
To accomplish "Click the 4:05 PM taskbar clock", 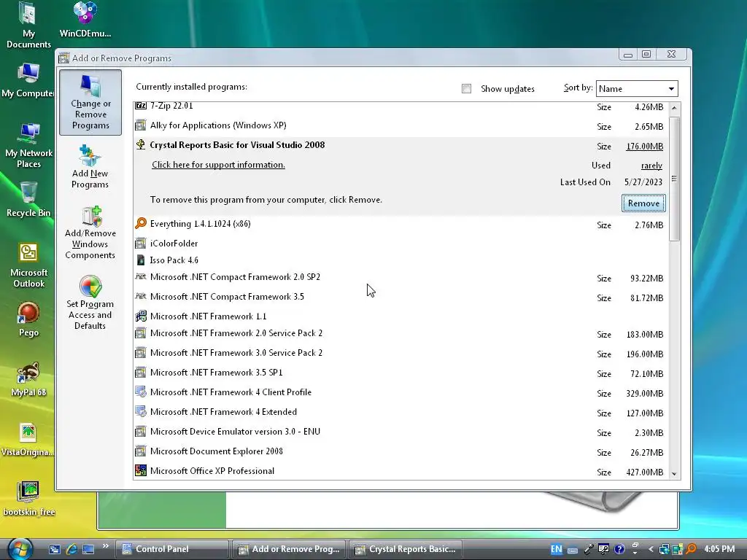I will [x=719, y=549].
